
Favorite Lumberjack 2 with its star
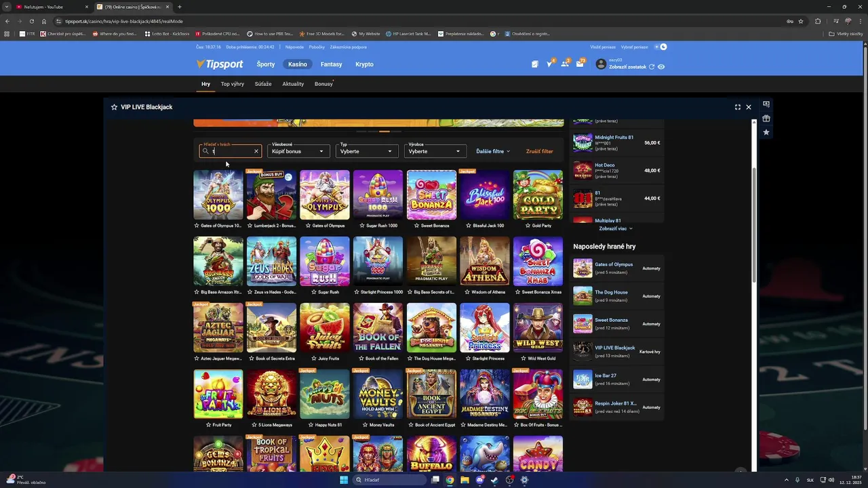point(250,226)
